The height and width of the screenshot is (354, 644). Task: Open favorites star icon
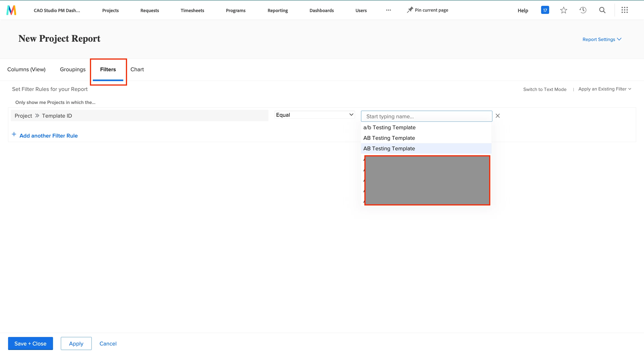click(563, 10)
